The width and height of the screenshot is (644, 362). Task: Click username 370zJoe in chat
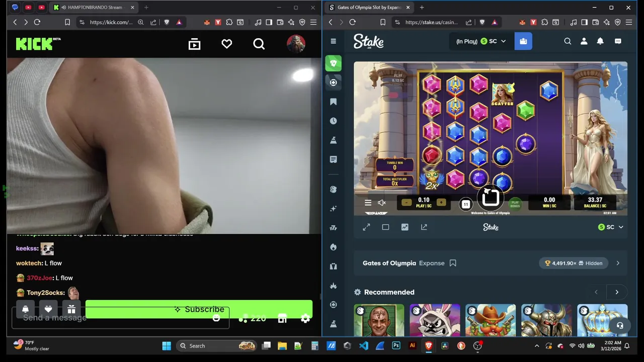40,278
